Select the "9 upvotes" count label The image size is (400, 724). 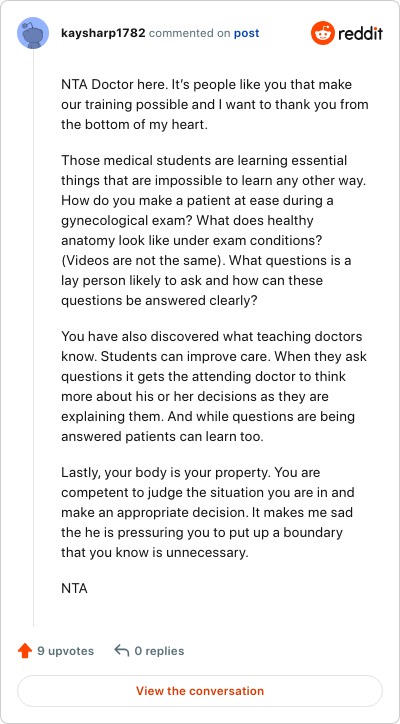pos(66,651)
